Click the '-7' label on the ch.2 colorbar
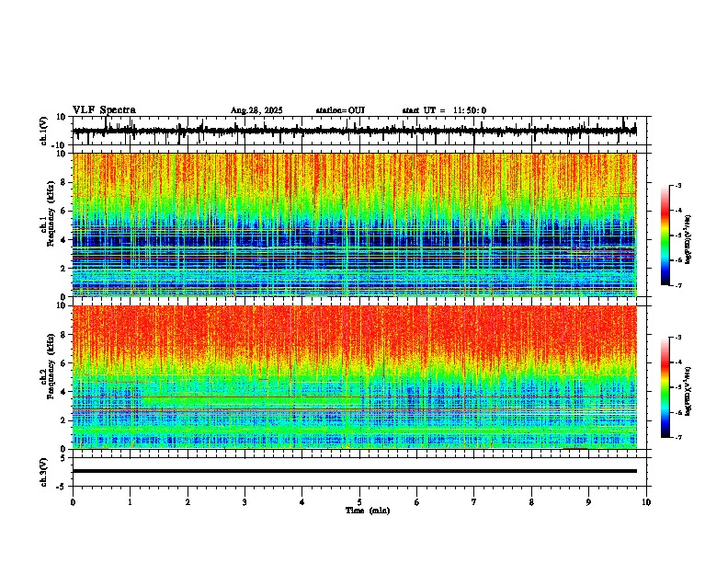The image size is (728, 563). click(x=677, y=437)
